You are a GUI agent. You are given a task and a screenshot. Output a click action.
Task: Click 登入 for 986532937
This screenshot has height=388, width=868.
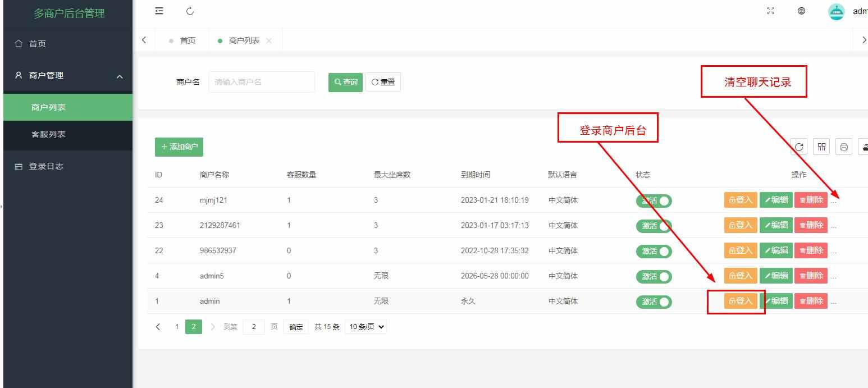coord(741,250)
